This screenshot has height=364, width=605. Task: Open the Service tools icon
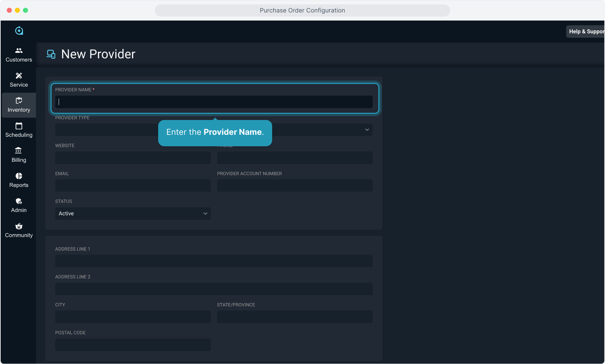pyautogui.click(x=19, y=76)
